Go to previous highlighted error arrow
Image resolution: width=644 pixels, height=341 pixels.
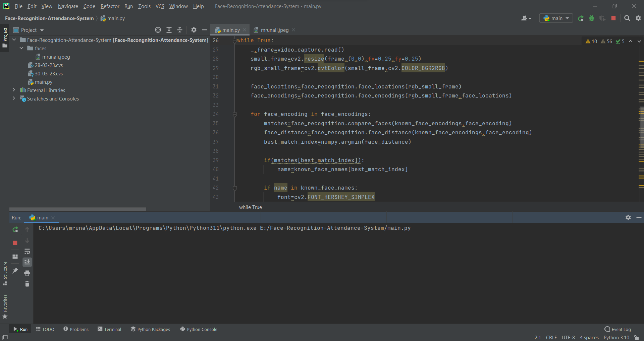tap(631, 41)
